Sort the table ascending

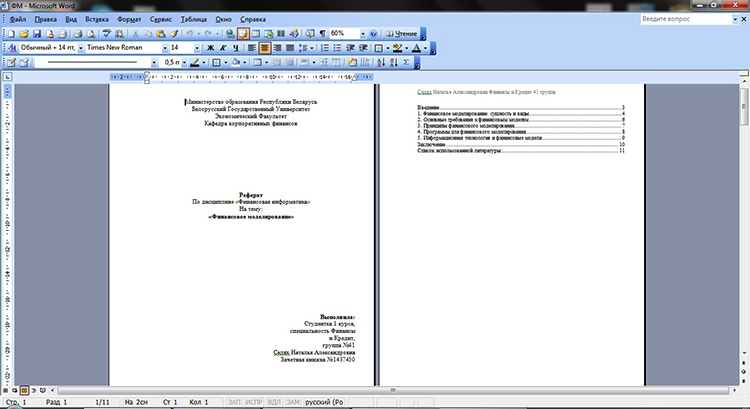(381, 62)
